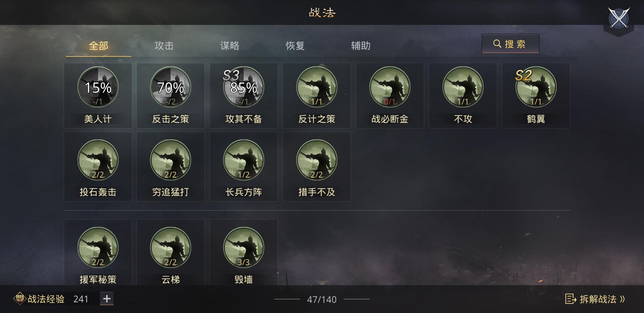Switch to the 谋略 tab

click(230, 46)
